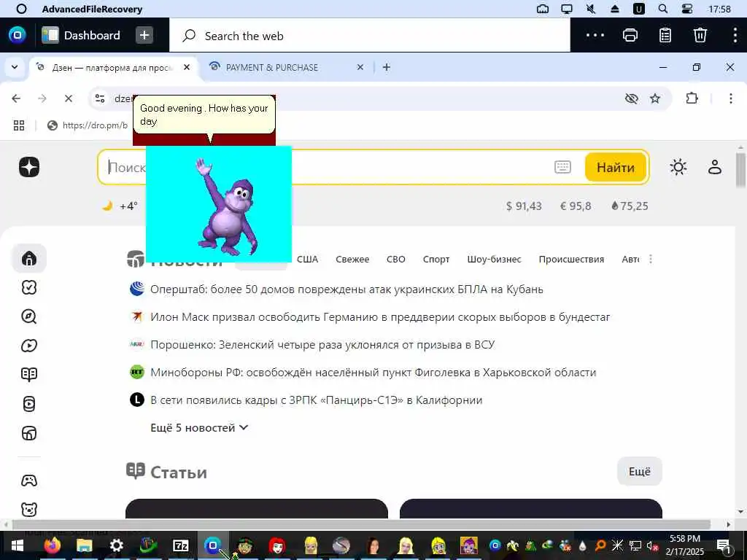747x560 pixels.
Task: Select the trash can icon in the top toolbar
Action: coord(700,35)
